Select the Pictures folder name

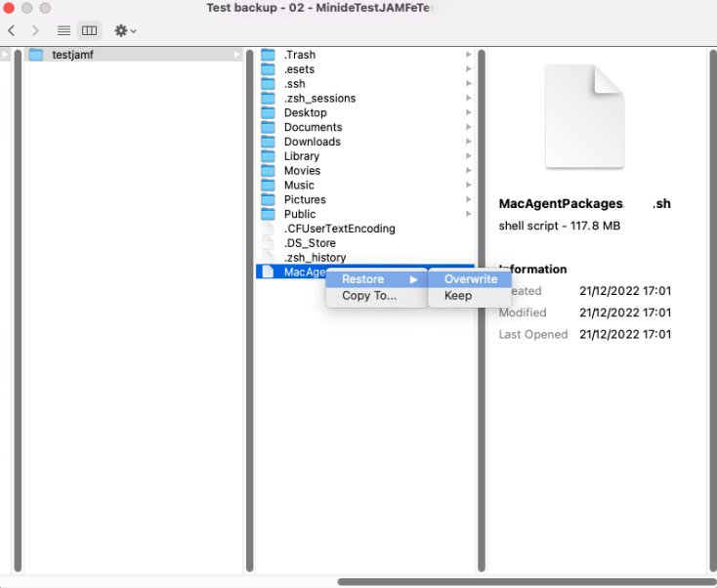point(305,200)
